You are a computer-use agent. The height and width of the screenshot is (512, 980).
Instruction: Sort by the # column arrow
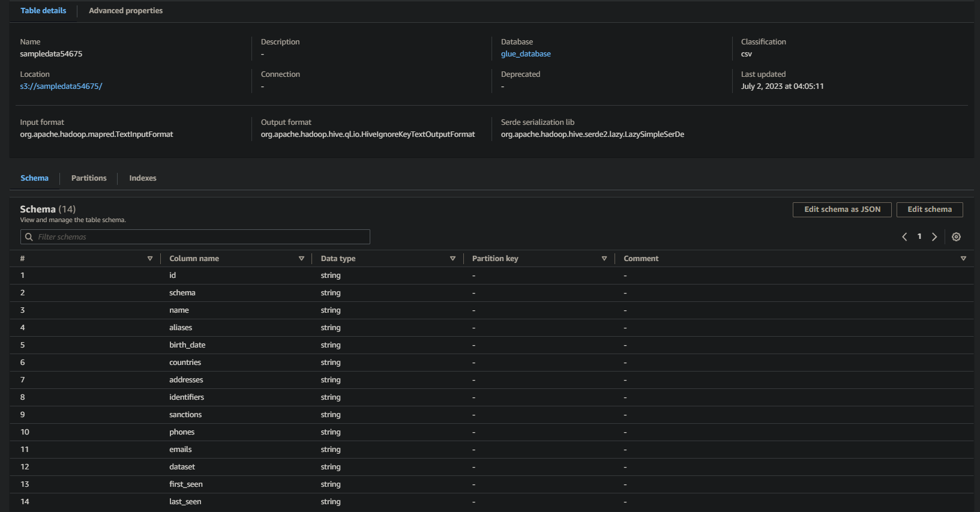(x=150, y=259)
